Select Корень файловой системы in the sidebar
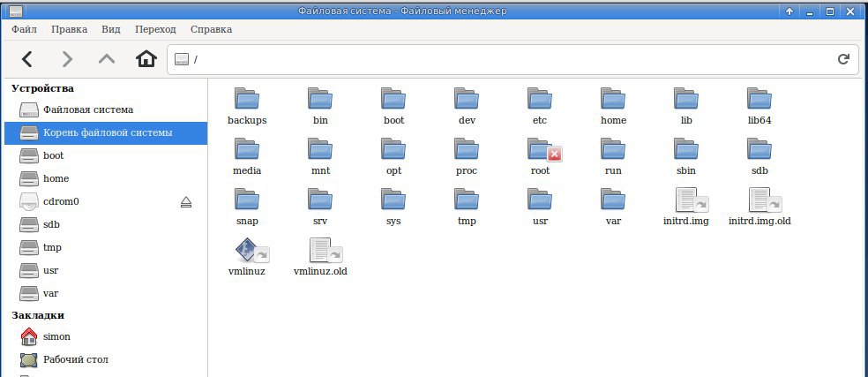Image resolution: width=868 pixels, height=377 pixels. [106, 133]
